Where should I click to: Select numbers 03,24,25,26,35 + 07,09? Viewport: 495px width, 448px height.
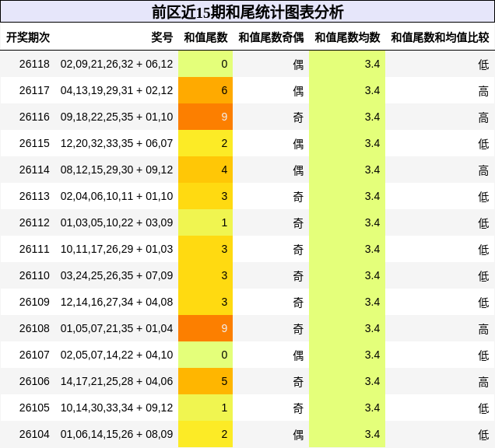[117, 276]
